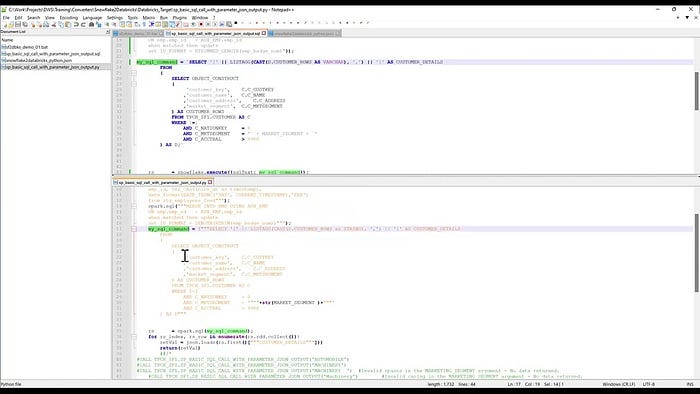This screenshot has height=394, width=700.
Task: Click 'UTF-8' encoding in status bar
Action: tap(649, 384)
